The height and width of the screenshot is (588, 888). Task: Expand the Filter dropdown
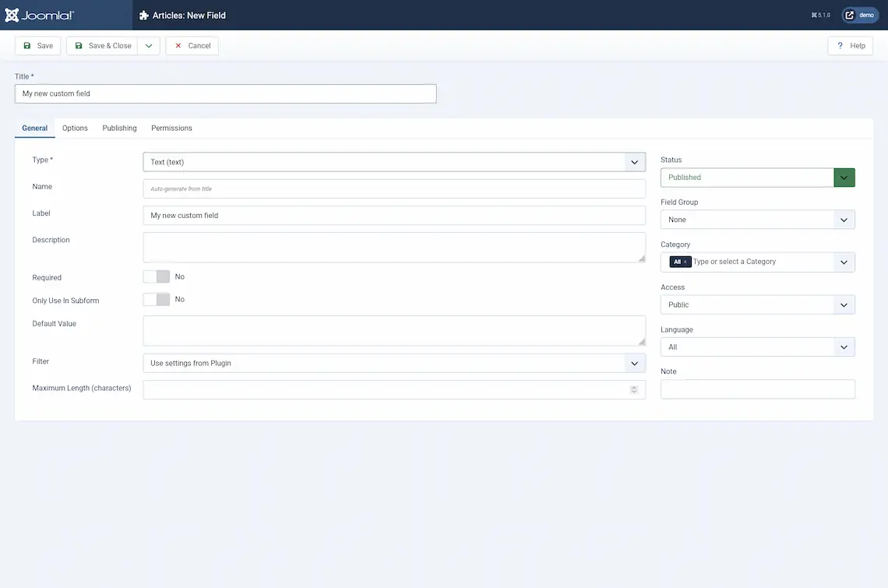point(394,363)
